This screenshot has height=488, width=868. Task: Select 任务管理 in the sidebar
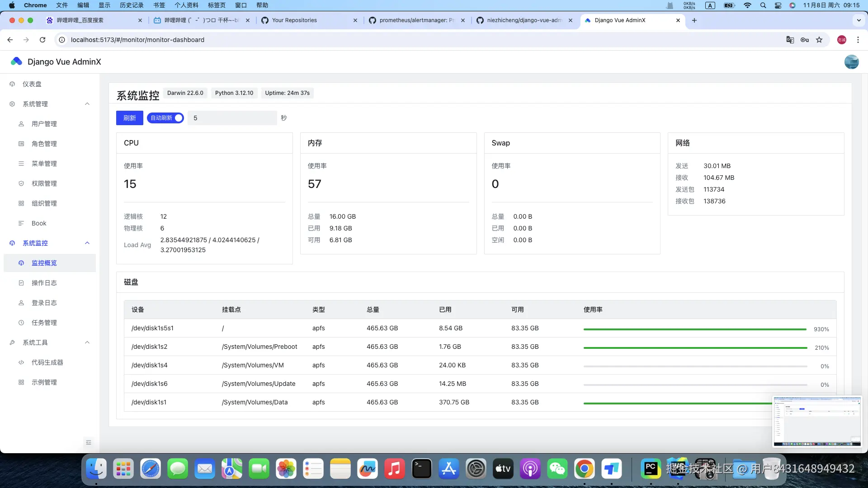44,323
